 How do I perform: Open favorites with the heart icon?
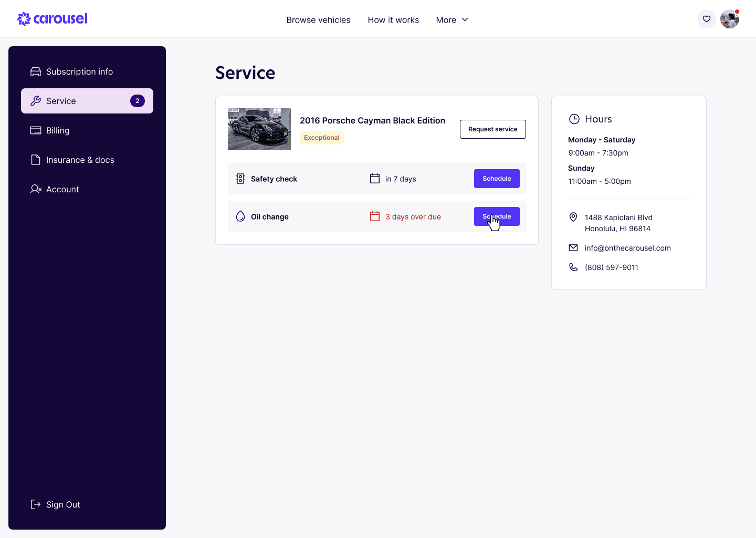(706, 19)
